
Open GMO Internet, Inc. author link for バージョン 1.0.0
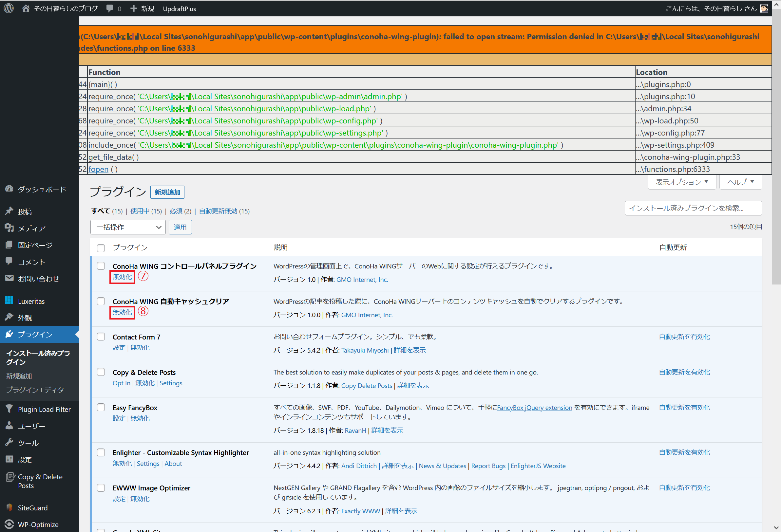367,315
